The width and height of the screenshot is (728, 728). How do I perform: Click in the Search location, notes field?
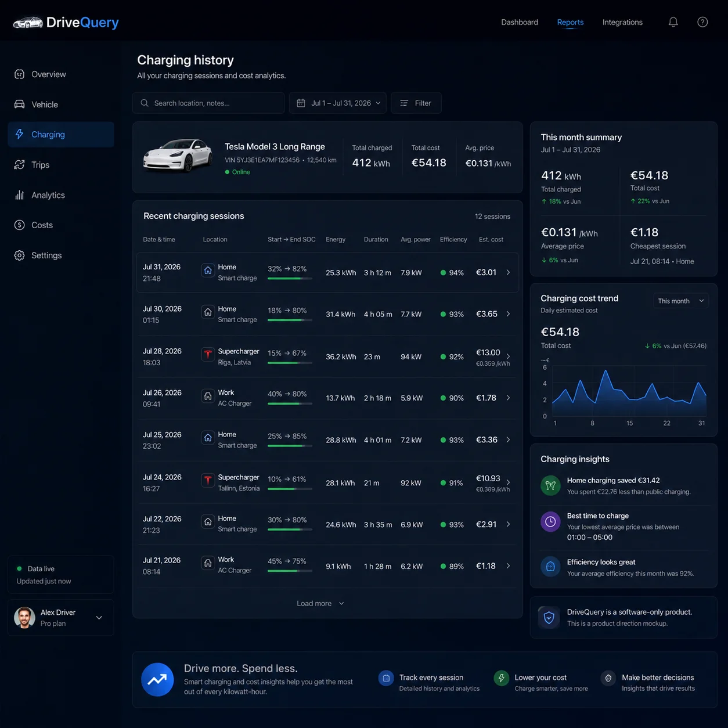(x=208, y=103)
